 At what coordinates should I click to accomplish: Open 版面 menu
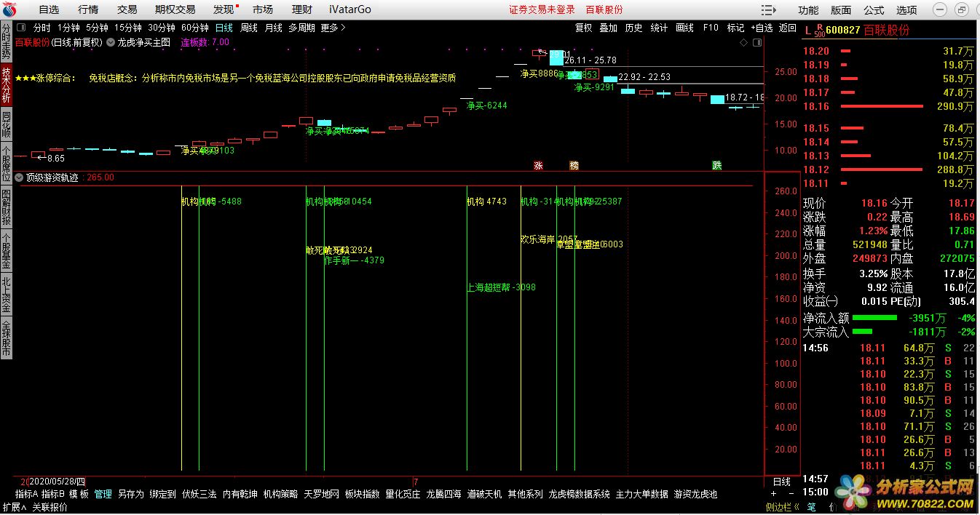pos(841,9)
